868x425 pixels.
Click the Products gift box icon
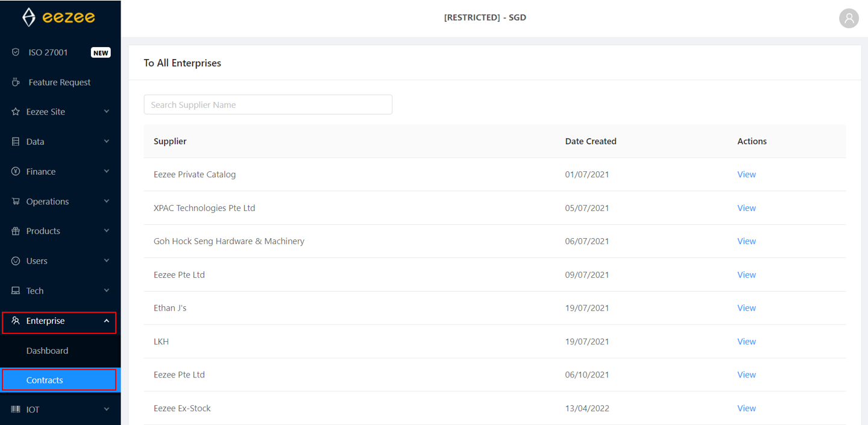pos(16,231)
